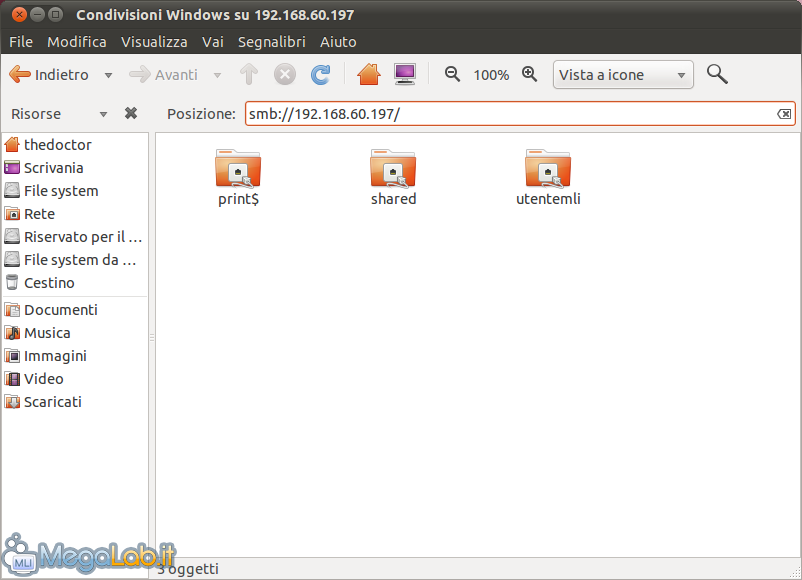Open the Vai menu
Image resolution: width=802 pixels, height=580 pixels.
(x=213, y=42)
